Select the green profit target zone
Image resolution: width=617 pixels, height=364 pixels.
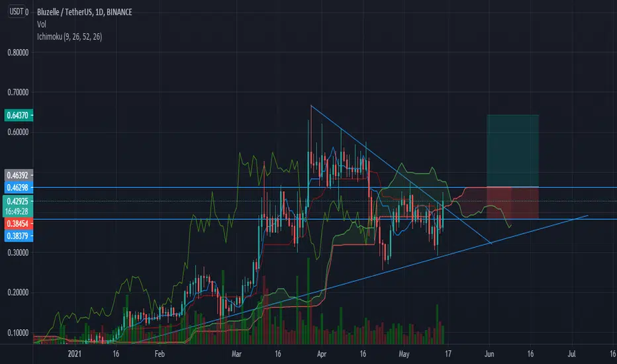(x=512, y=151)
